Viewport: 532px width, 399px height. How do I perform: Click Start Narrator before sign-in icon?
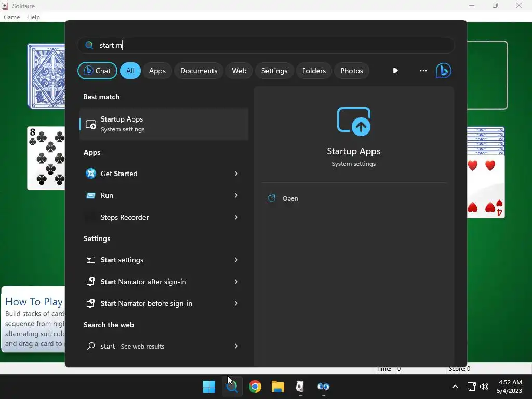(90, 303)
